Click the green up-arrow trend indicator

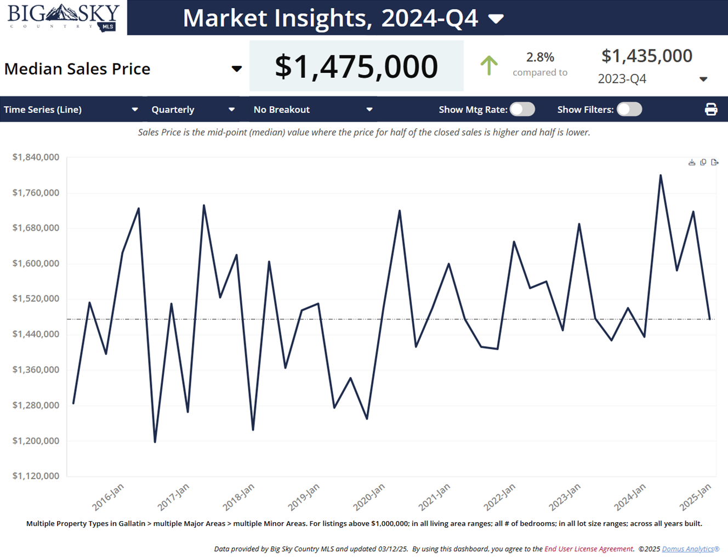pyautogui.click(x=489, y=66)
